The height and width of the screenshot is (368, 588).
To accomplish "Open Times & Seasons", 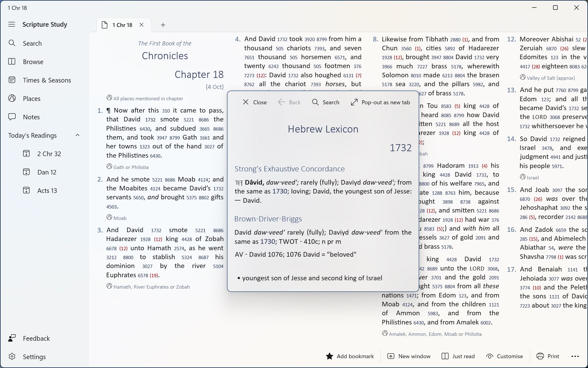I will (x=47, y=80).
